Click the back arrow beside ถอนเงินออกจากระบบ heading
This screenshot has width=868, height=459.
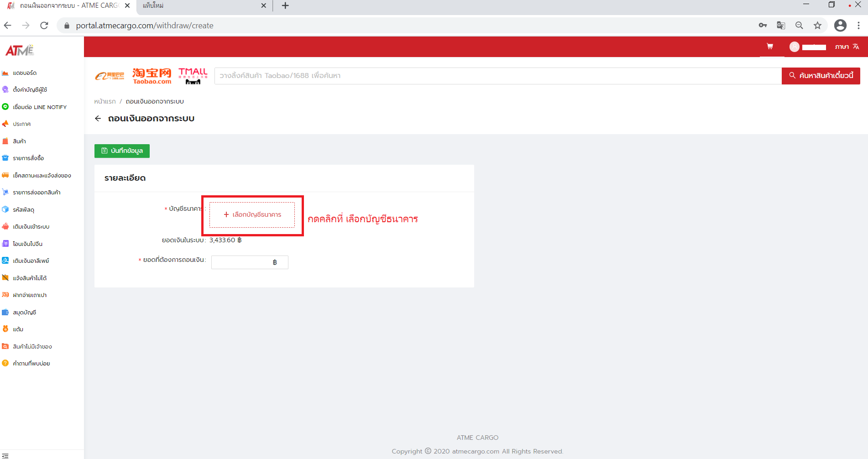pyautogui.click(x=98, y=119)
